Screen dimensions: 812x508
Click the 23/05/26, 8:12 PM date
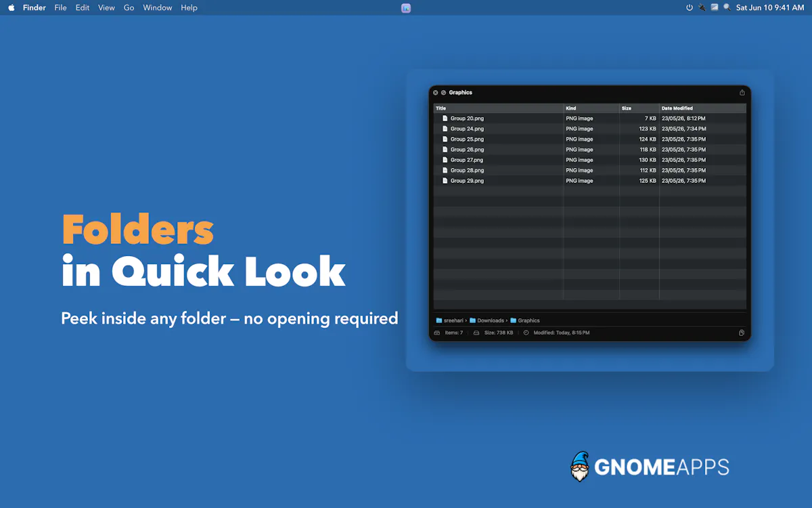[683, 119]
